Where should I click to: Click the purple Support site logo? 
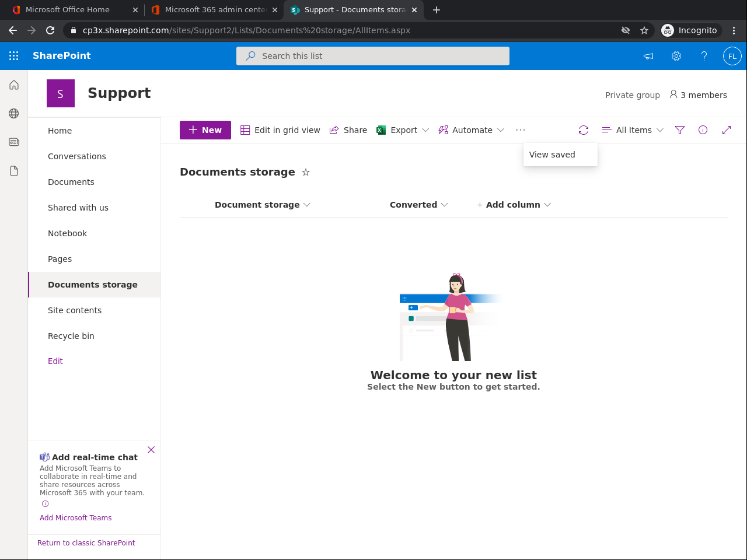tap(61, 93)
